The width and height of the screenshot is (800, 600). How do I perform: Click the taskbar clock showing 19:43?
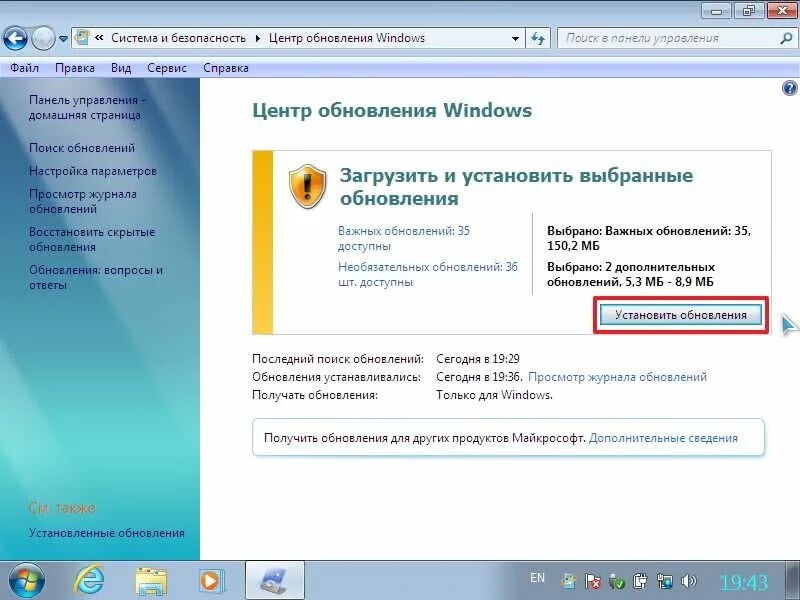pyautogui.click(x=743, y=582)
